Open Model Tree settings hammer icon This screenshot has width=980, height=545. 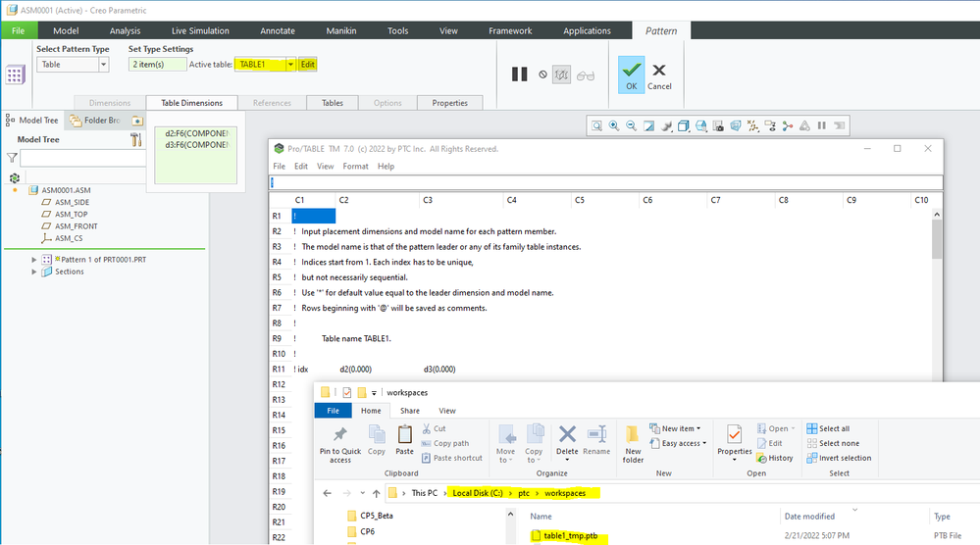[136, 140]
